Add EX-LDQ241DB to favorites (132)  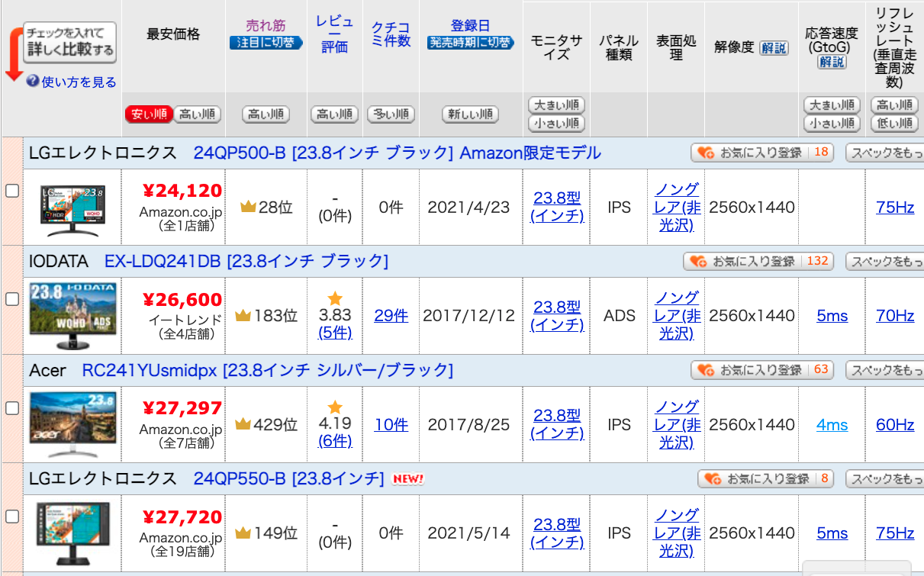pyautogui.click(x=758, y=261)
